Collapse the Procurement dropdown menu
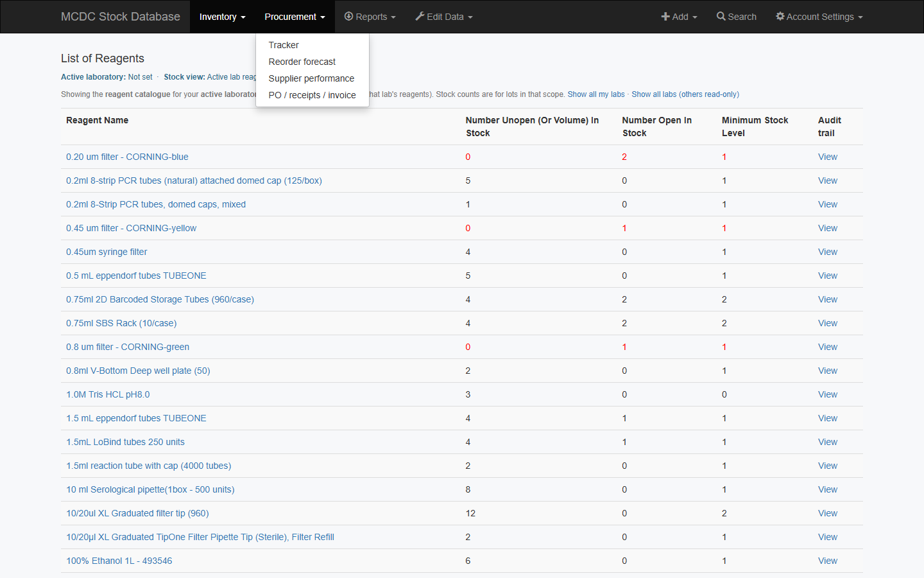This screenshot has width=924, height=578. pos(295,17)
